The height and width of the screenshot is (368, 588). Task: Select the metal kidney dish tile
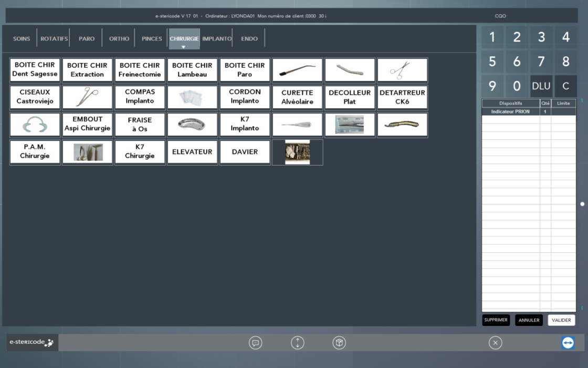coord(192,124)
